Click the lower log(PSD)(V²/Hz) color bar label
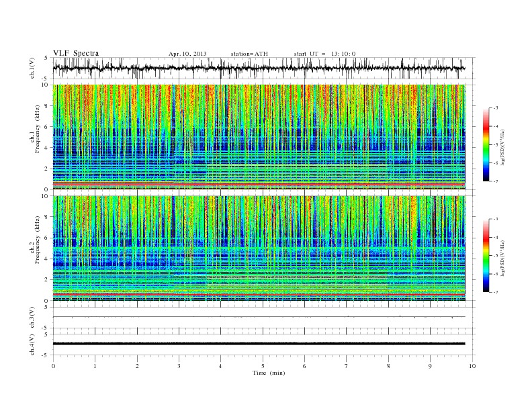This screenshot has width=532, height=411. tap(503, 258)
